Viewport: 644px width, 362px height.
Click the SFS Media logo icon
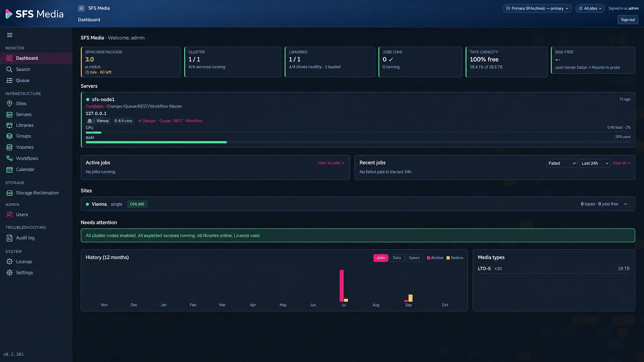9,14
